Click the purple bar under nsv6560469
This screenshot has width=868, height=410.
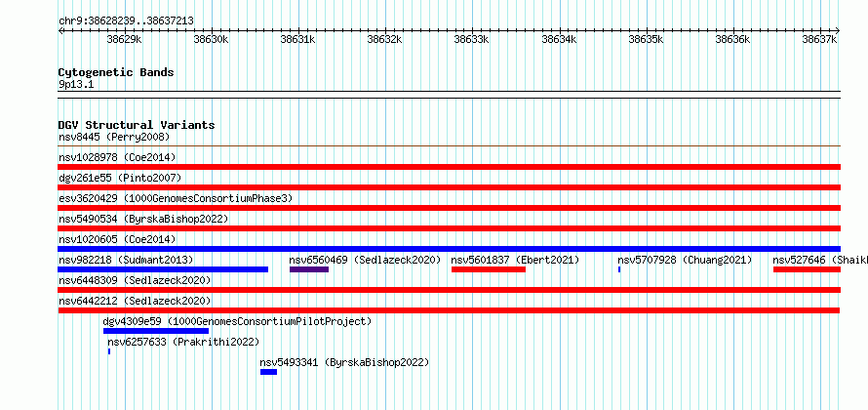coord(309,269)
